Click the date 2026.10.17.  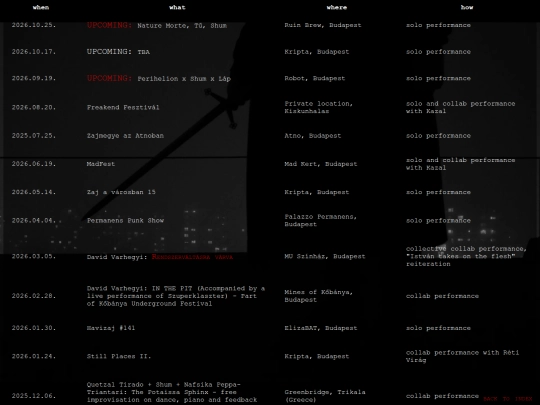(34, 52)
